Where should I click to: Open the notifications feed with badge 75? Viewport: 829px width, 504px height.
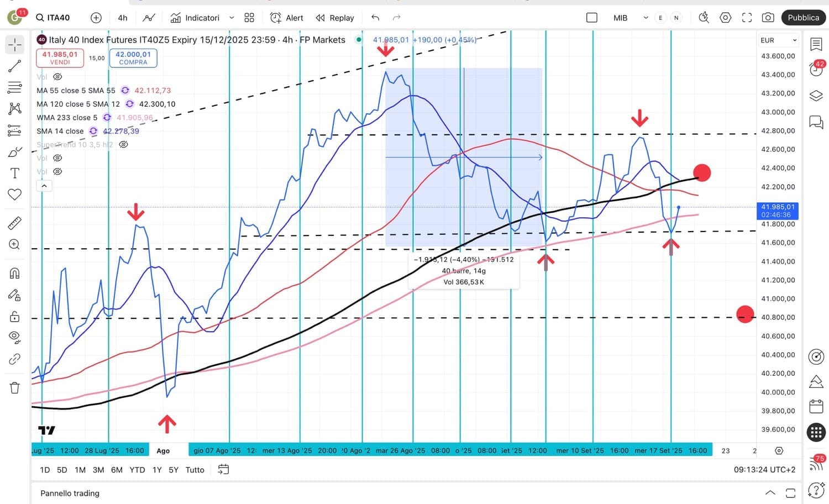tap(816, 463)
